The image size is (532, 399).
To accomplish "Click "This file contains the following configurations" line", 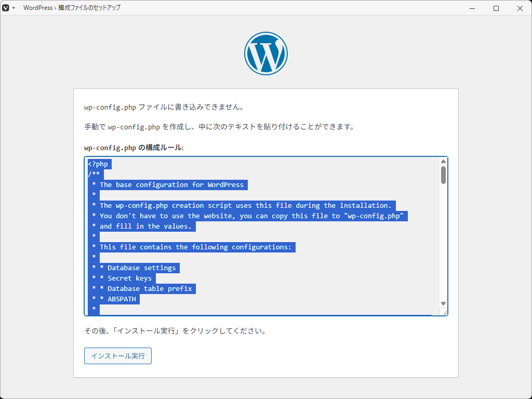I will (195, 247).
